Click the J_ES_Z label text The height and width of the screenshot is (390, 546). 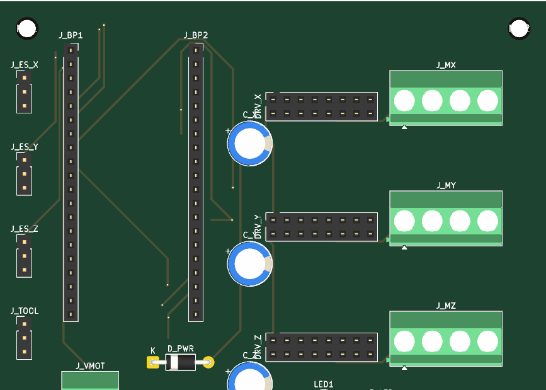click(24, 229)
